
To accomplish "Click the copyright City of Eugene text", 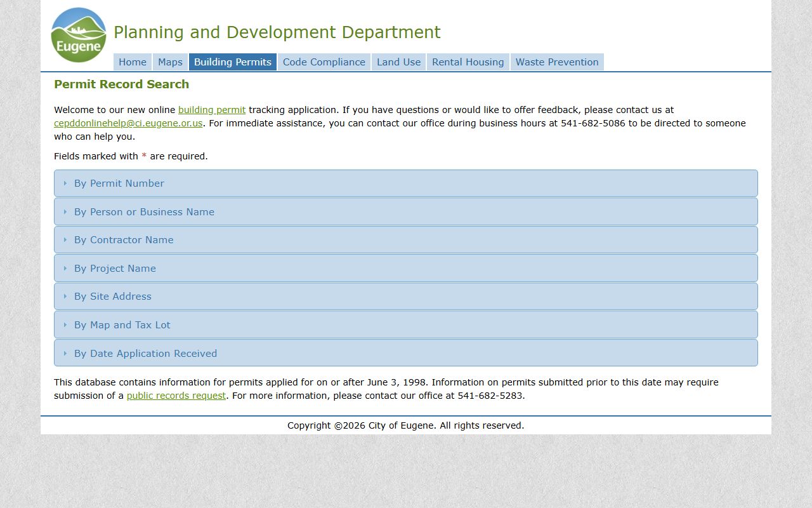I will click(406, 425).
